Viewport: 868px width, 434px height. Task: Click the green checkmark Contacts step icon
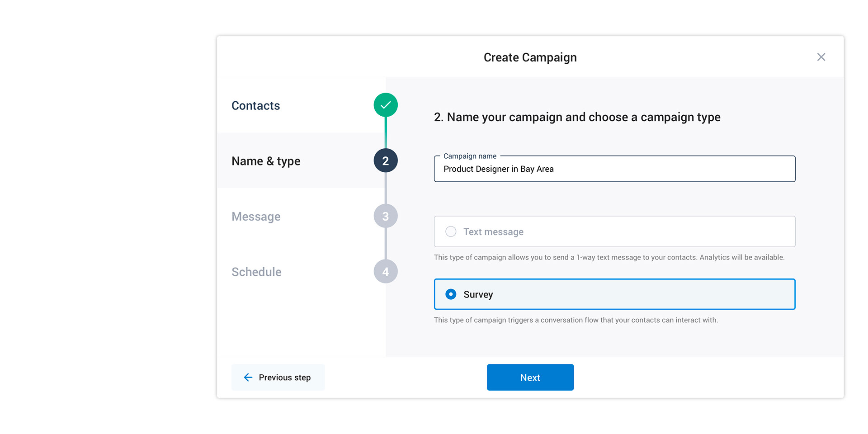[386, 105]
